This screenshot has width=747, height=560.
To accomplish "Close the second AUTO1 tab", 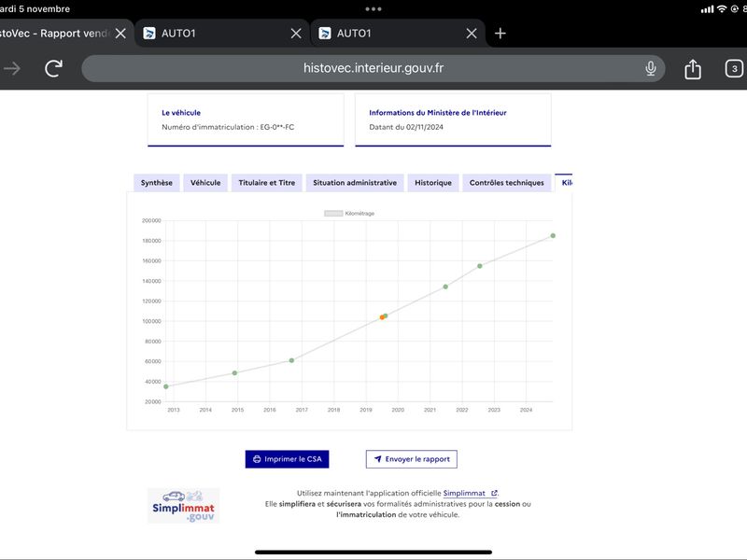I will click(472, 34).
